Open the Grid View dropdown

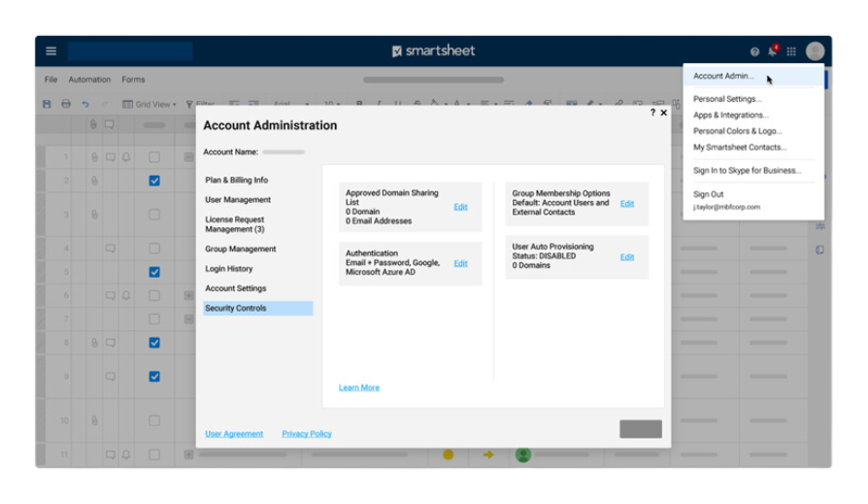pyautogui.click(x=150, y=104)
